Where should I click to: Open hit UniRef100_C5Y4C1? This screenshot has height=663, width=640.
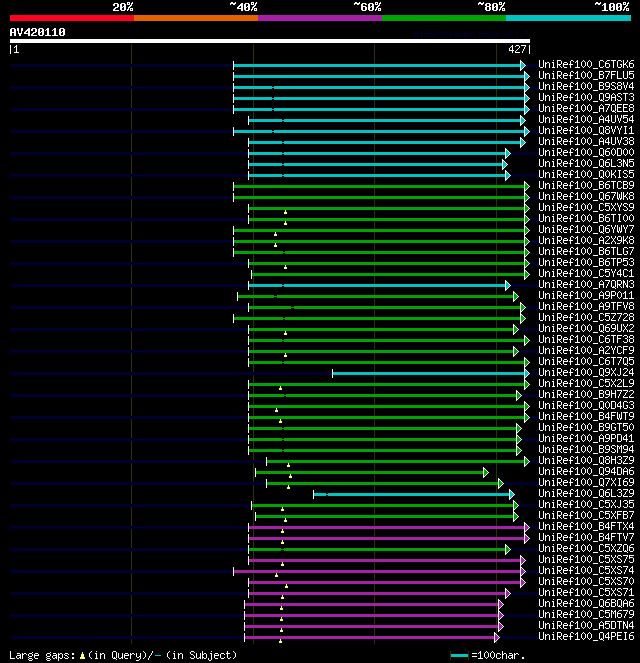point(586,273)
